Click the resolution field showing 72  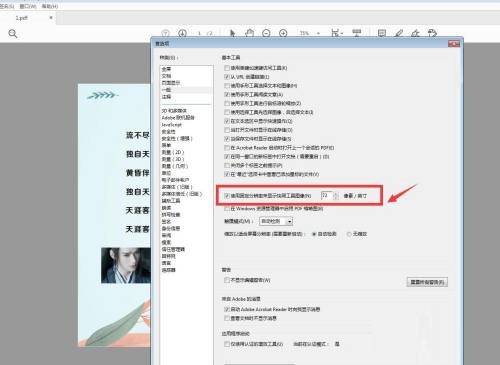click(326, 195)
